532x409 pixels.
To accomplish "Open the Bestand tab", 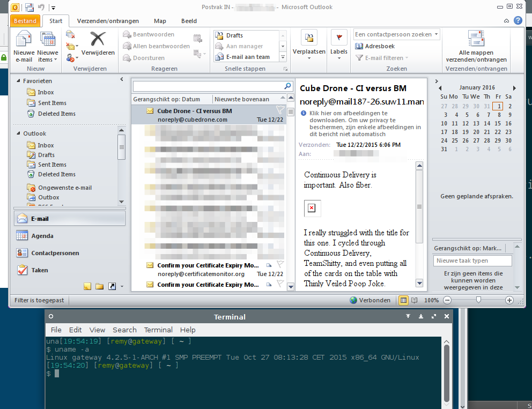I will [25, 21].
